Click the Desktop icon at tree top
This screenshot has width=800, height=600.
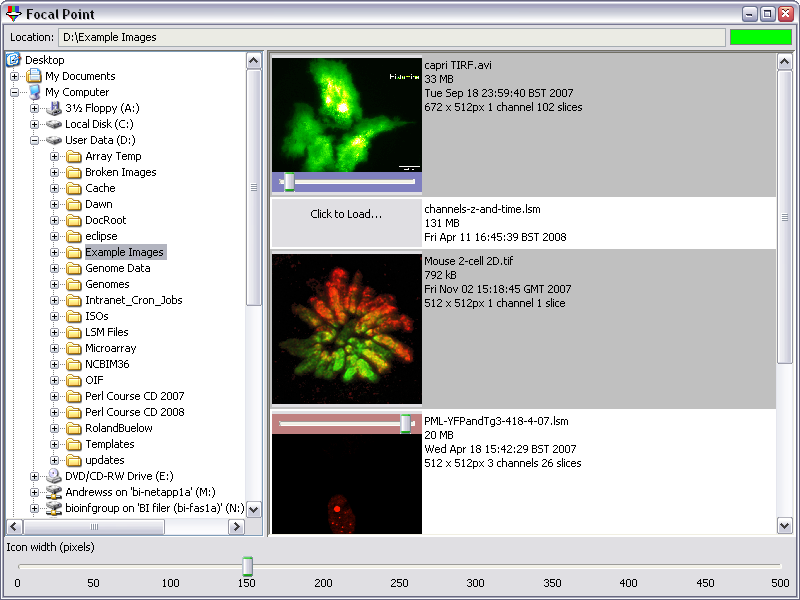coord(14,60)
